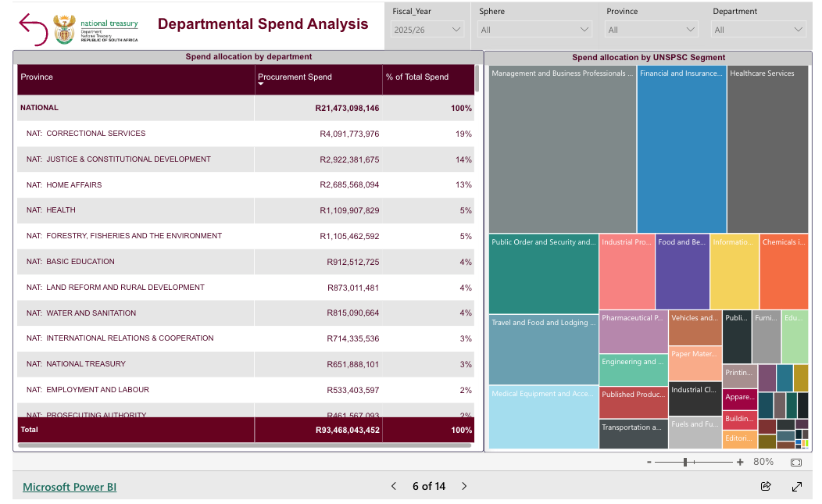822x504 pixels.
Task: Zoom in using the plus icon
Action: pos(740,462)
